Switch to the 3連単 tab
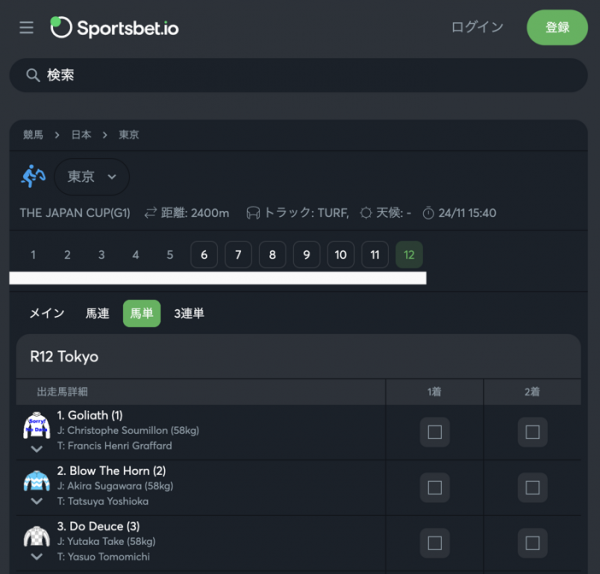Image resolution: width=600 pixels, height=574 pixels. point(189,313)
